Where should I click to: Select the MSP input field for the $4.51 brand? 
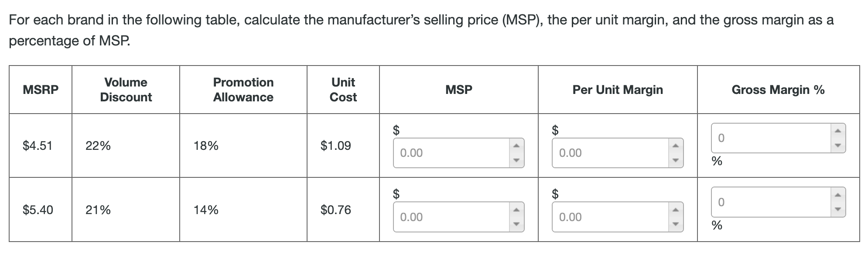[x=449, y=153]
